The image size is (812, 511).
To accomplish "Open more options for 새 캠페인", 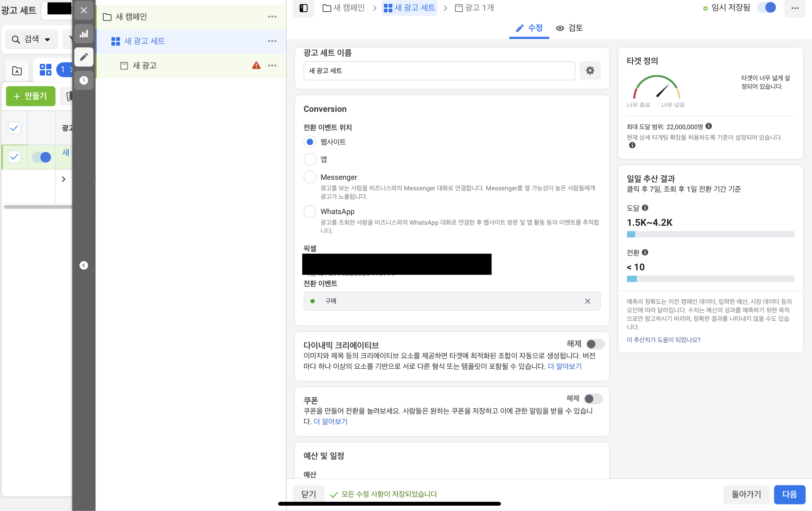I will point(272,17).
